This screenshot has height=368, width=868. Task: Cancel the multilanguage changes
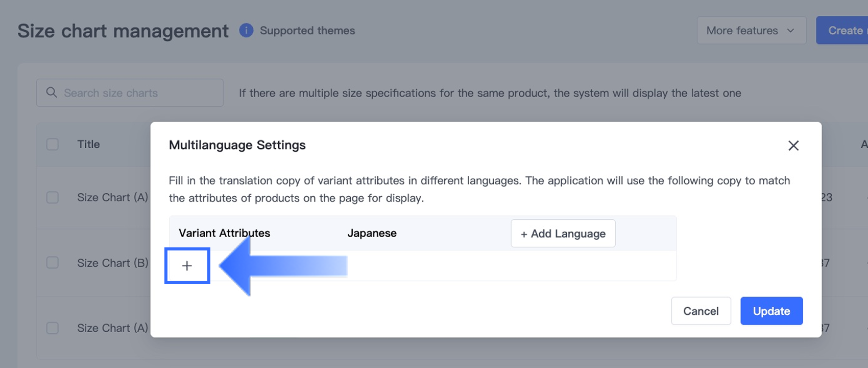pos(701,311)
